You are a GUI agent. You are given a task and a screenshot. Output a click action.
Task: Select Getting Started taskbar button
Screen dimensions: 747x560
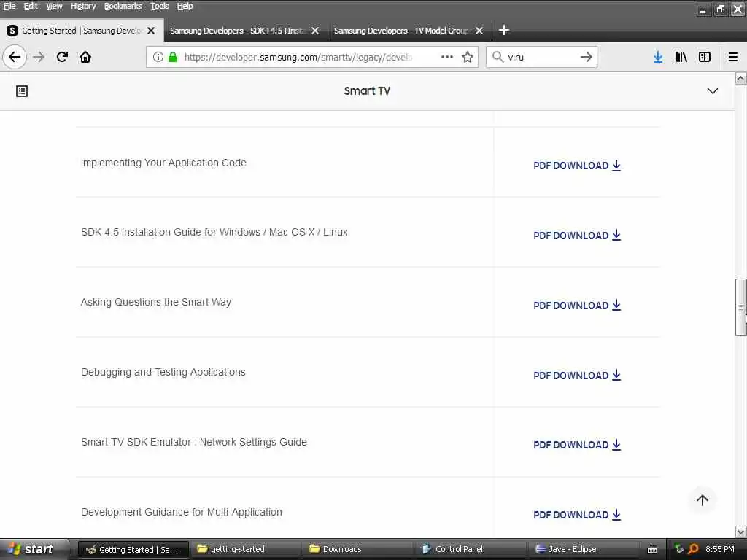coord(133,549)
